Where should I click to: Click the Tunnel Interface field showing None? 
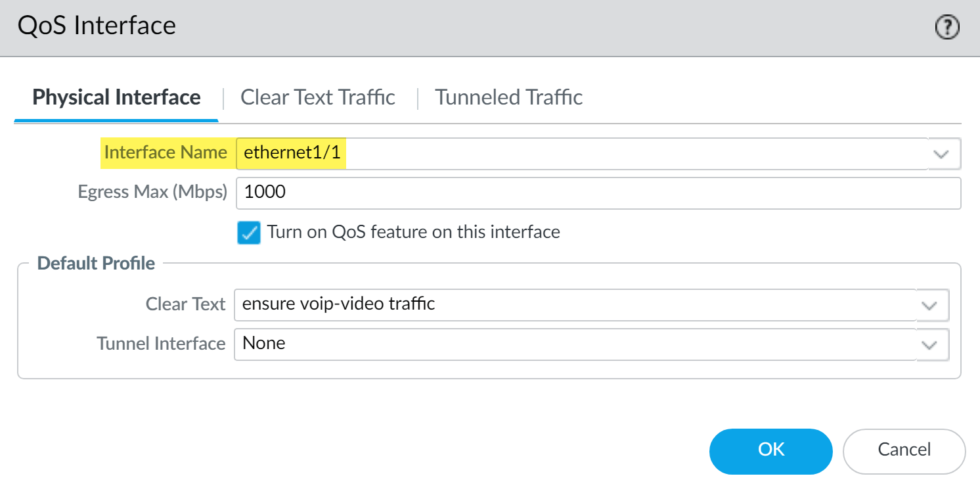[575, 344]
